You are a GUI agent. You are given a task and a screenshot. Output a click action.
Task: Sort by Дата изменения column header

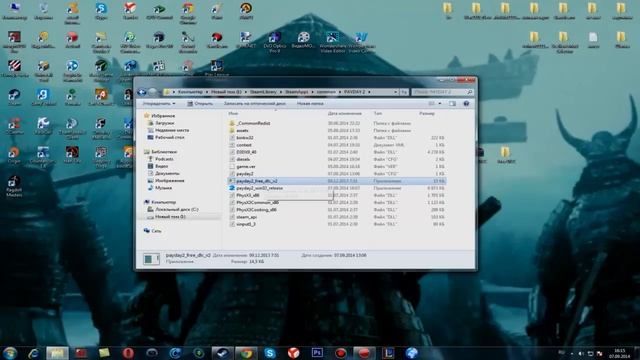[x=344, y=113]
